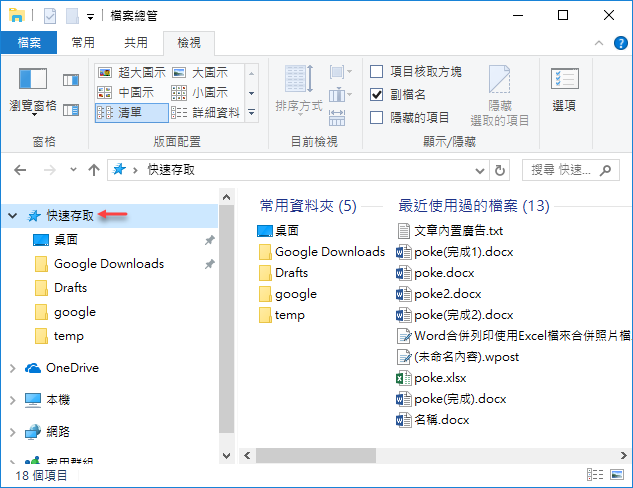Open the 排序方式 sort by menu
The image size is (633, 488).
(x=299, y=91)
